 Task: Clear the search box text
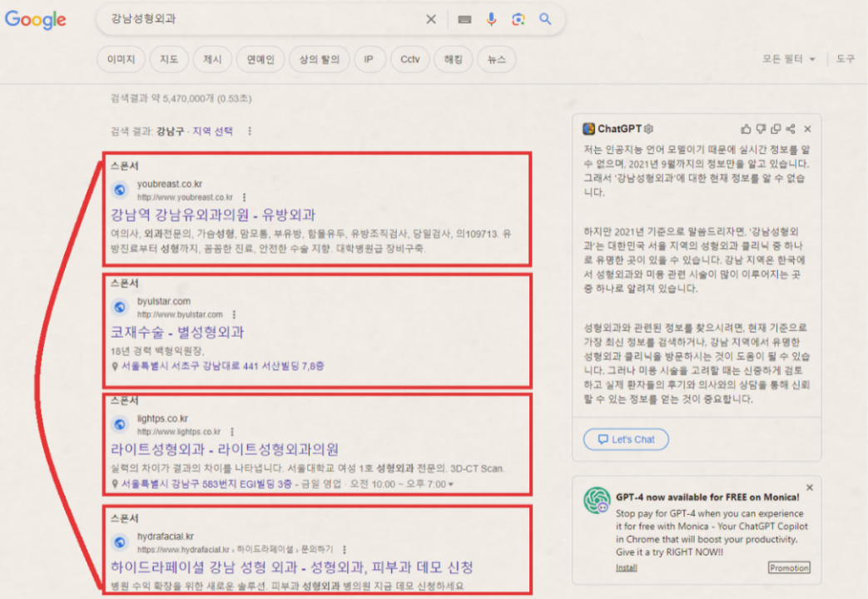pyautogui.click(x=431, y=19)
